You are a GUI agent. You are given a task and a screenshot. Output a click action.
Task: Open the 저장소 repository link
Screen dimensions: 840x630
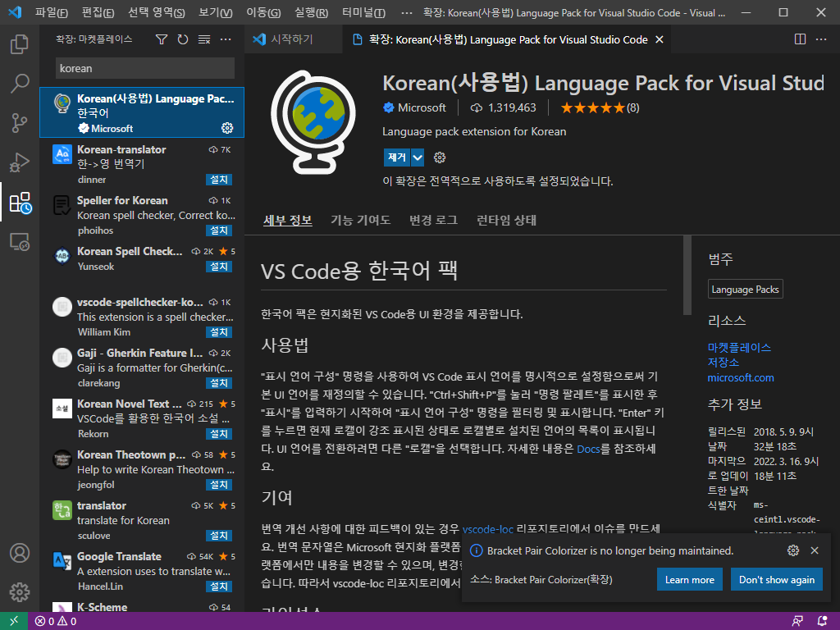(x=724, y=362)
